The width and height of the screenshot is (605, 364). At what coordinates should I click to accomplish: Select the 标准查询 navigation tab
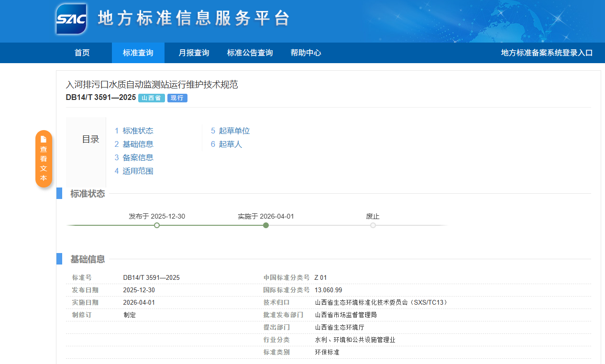(138, 53)
